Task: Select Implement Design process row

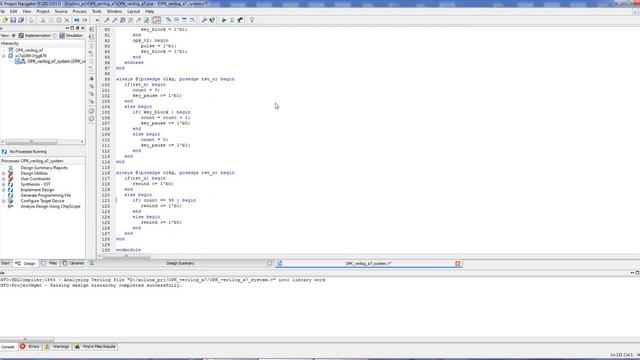Action: click(x=37, y=190)
